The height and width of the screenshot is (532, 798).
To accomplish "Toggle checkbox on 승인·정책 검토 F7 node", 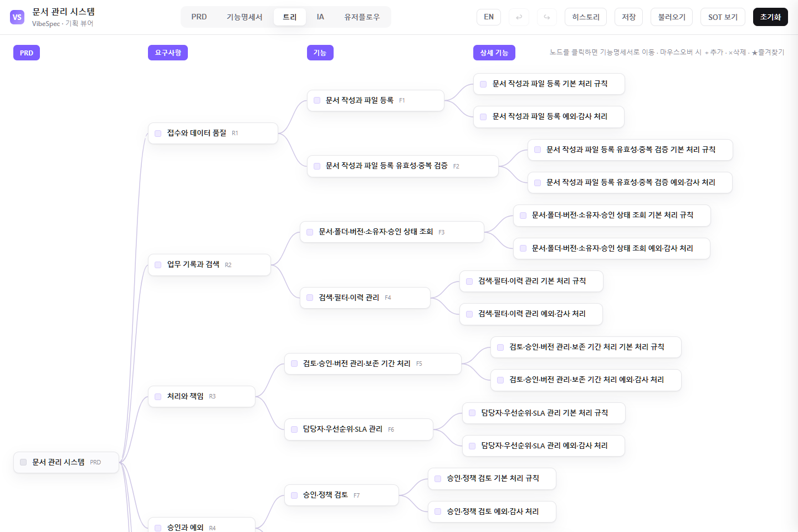I will pos(294,495).
